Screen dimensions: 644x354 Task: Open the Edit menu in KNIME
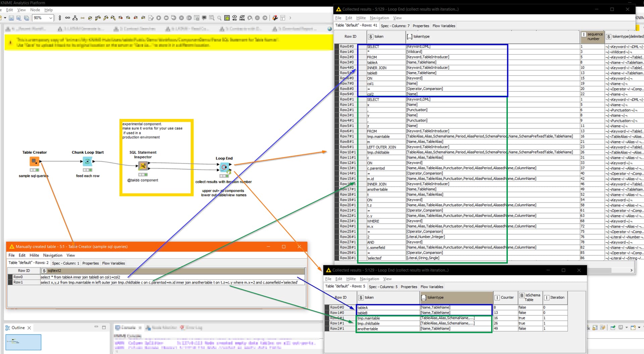(x=9, y=10)
